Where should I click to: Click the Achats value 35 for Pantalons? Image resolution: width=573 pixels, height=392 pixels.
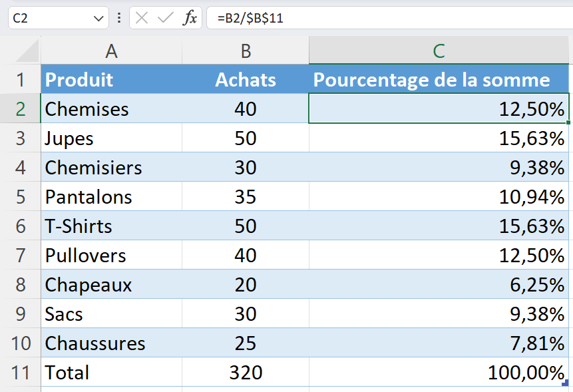click(x=245, y=196)
